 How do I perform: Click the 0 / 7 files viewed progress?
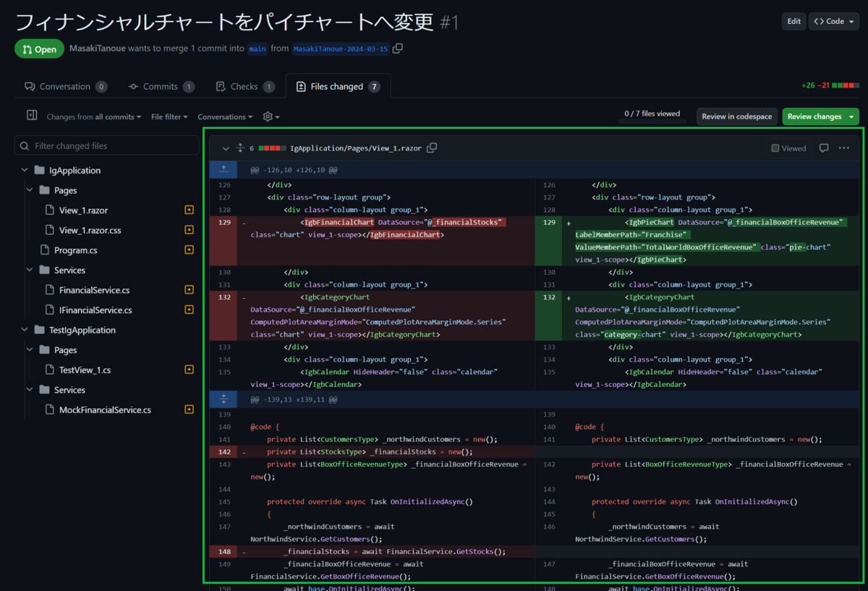coord(652,114)
